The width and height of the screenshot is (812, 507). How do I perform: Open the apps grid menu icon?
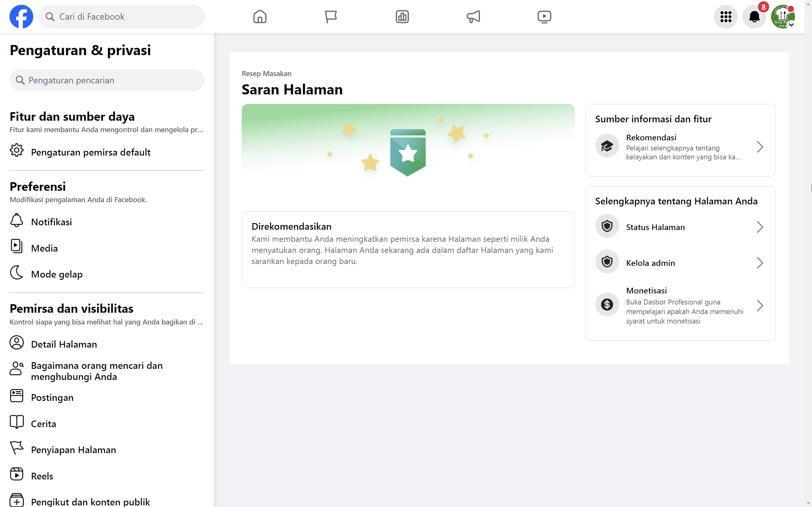(x=726, y=16)
